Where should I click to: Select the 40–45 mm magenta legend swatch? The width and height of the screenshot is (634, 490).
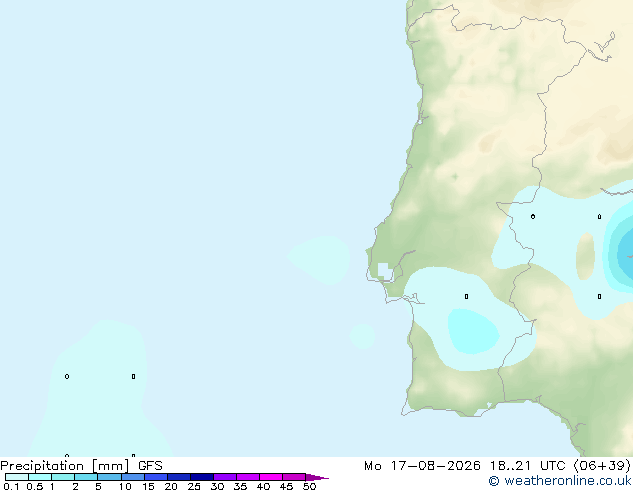[x=271, y=477]
